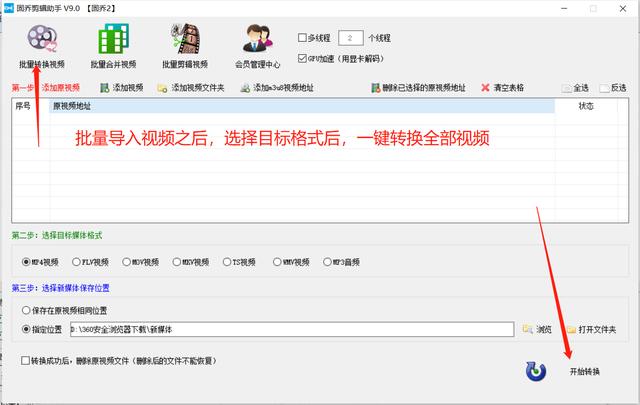Click the 浏览 browse folder icon
Viewport: 640px width, 405px height.
click(528, 329)
